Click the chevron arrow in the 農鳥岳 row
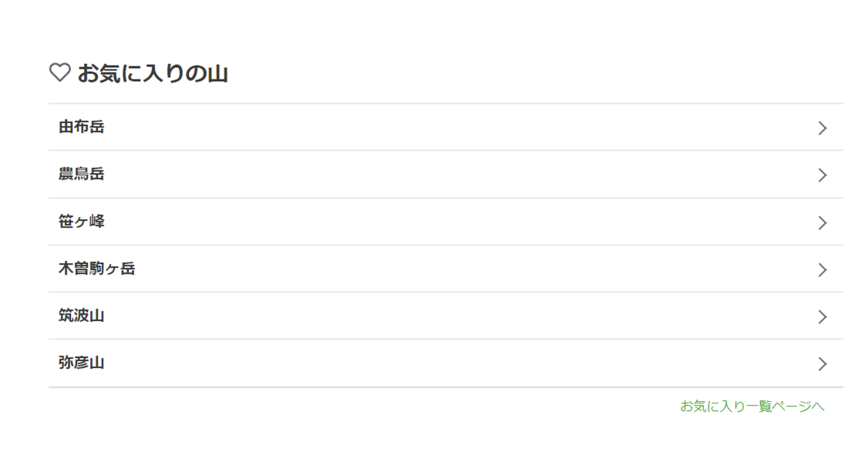Screen dimensions: 868x472 coord(822,175)
